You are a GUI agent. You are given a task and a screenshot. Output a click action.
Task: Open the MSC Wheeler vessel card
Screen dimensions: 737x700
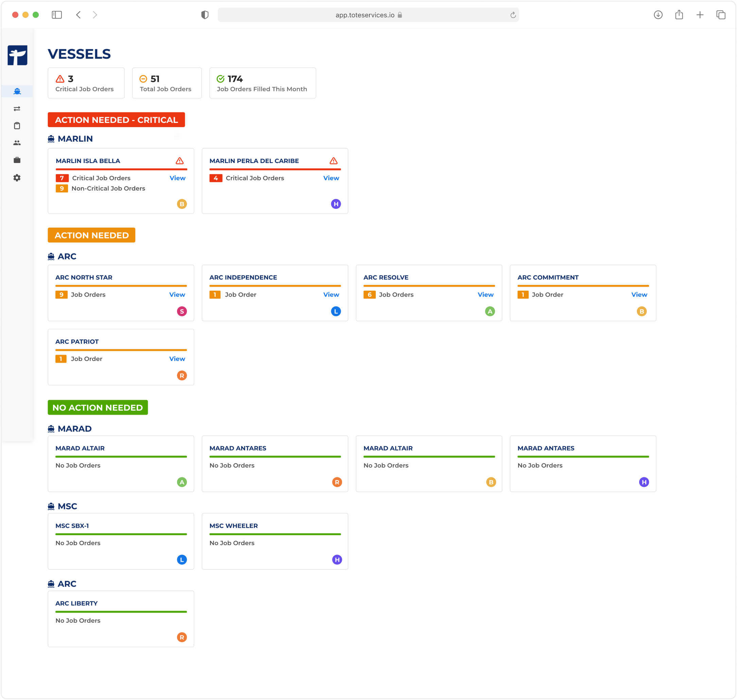(x=275, y=541)
